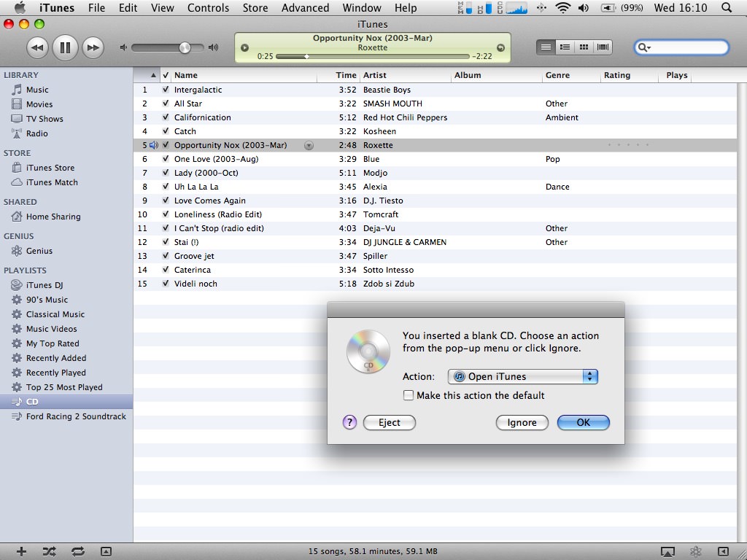This screenshot has height=560, width=747.
Task: Click the playback progress bar
Action: [373, 56]
